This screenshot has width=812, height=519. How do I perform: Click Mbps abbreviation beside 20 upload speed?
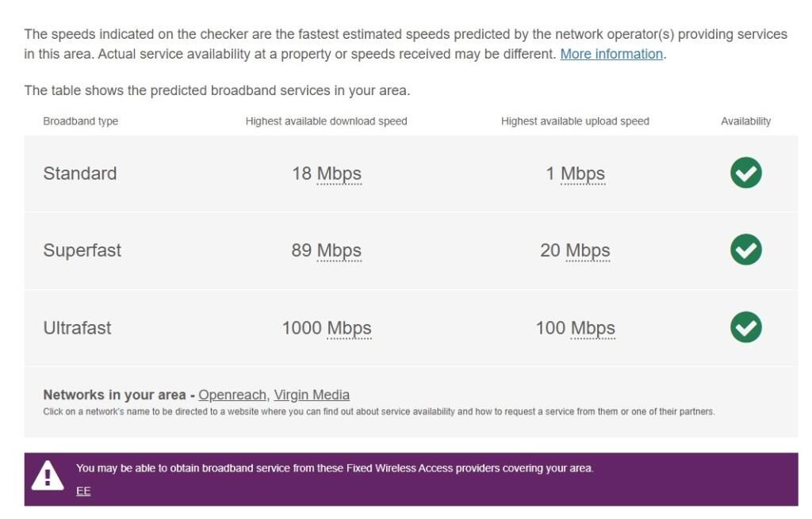588,250
